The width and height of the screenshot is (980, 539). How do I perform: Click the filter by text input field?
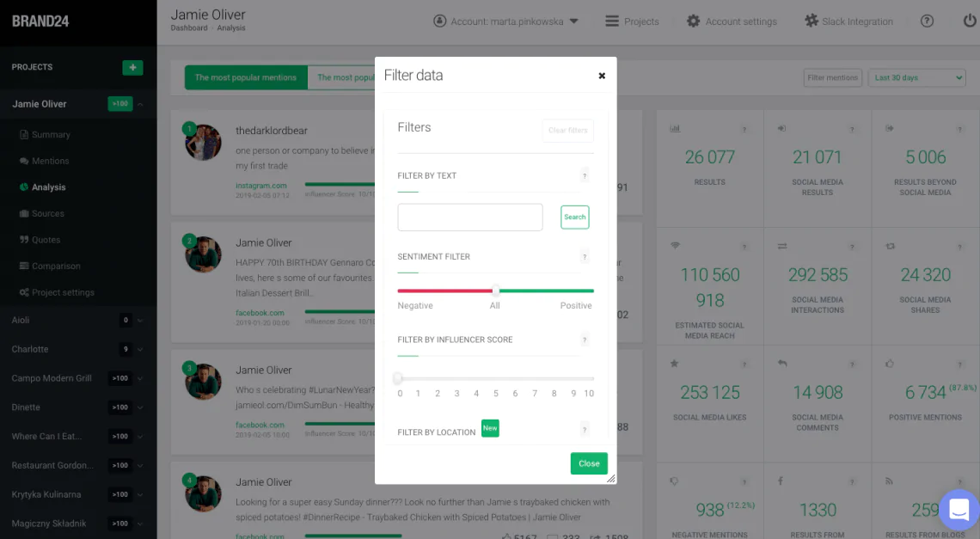[x=470, y=217]
